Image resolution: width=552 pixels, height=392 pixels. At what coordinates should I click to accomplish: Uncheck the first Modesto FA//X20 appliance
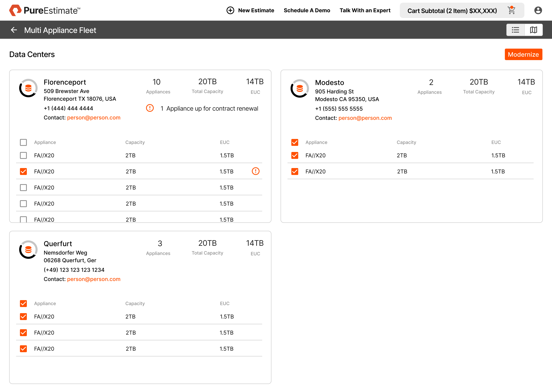coord(295,155)
